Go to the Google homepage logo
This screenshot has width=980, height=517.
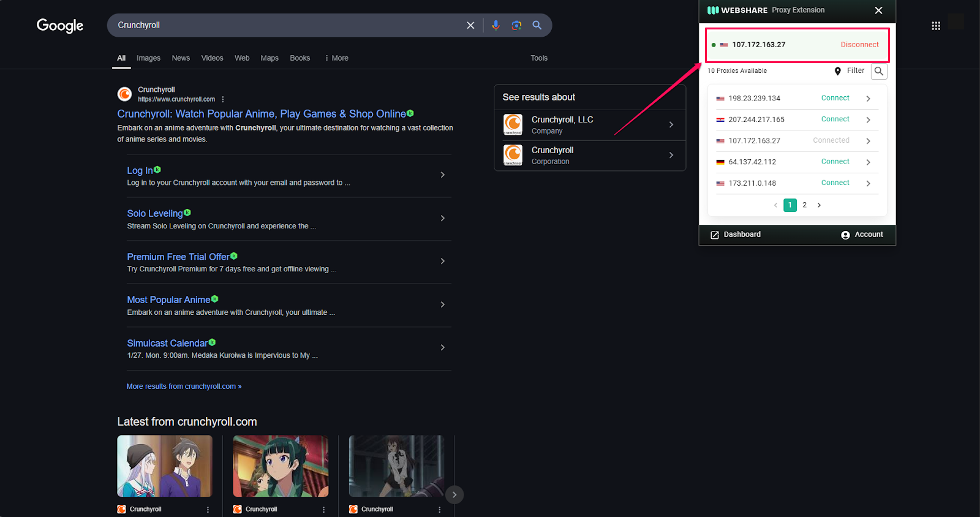coord(60,25)
